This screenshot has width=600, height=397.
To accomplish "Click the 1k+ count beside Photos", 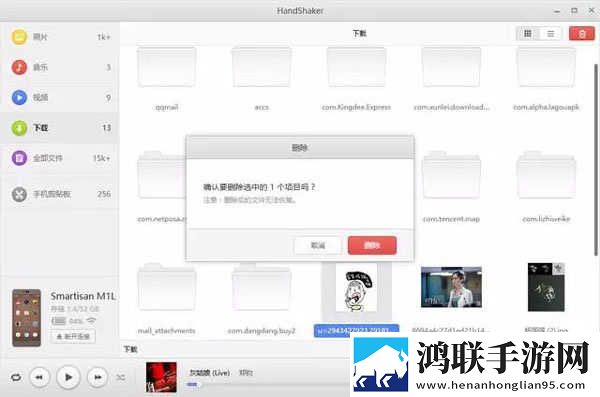I will [104, 37].
